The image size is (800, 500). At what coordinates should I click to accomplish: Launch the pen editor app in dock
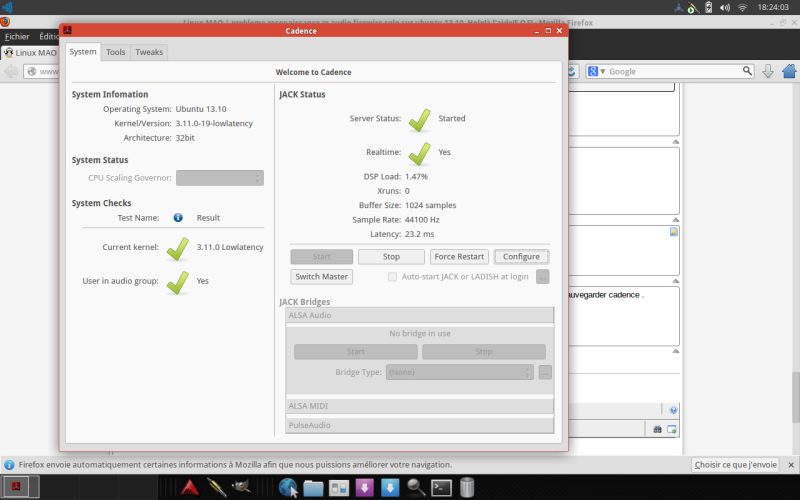coord(216,488)
